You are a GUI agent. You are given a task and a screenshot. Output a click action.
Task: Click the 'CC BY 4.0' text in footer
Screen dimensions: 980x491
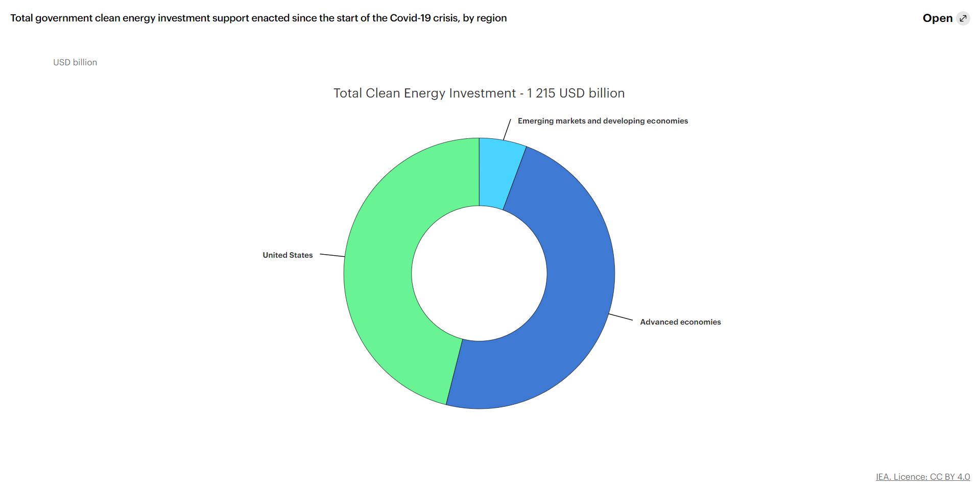949,477
